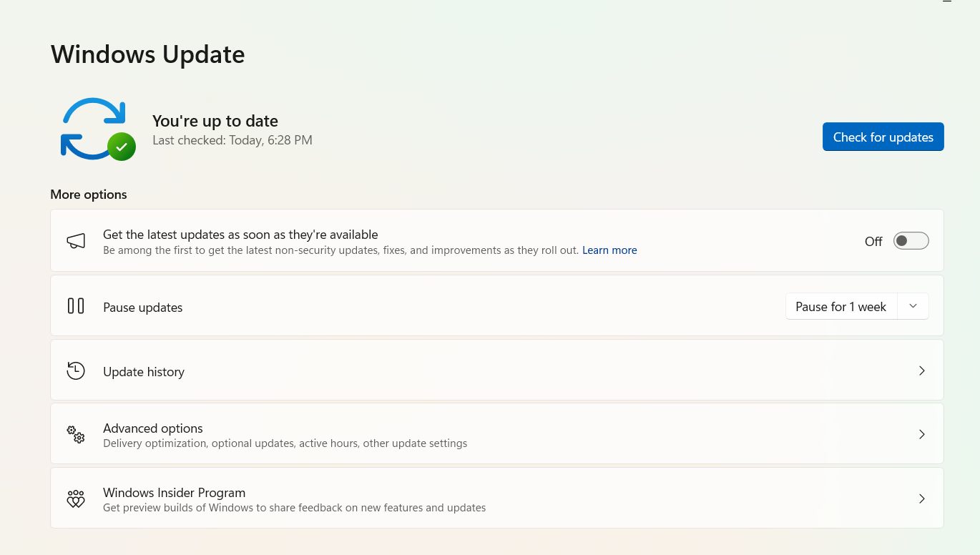
Task: Click the megaphone icon for latest updates
Action: click(76, 241)
